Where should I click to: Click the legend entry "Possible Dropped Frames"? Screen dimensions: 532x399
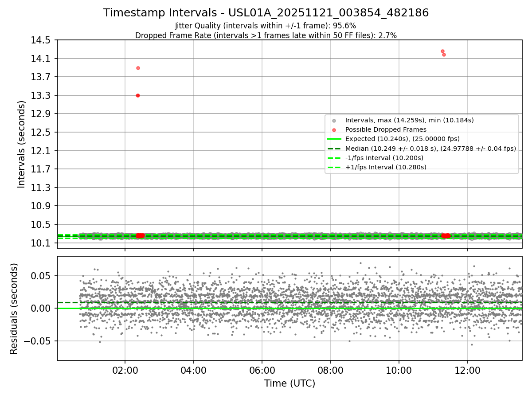[386, 129]
